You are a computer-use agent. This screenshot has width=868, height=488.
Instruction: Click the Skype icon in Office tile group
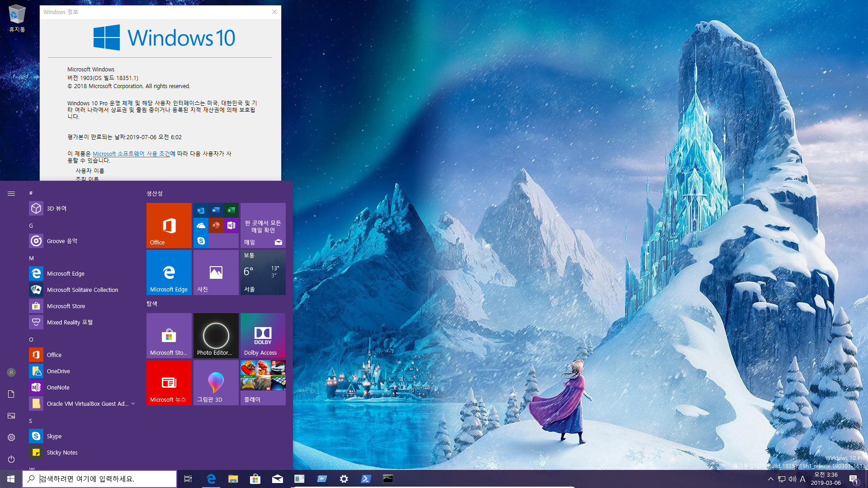tap(201, 241)
